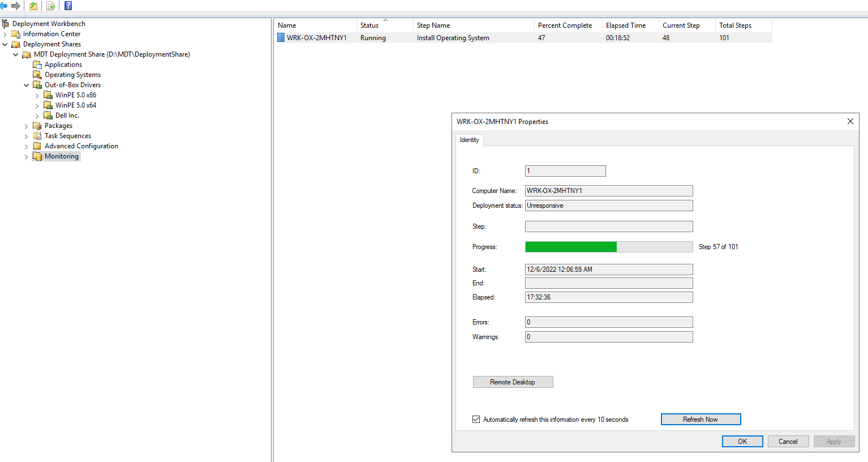Viewport: 868px width, 462px height.
Task: Select the Applications node icon
Action: click(36, 64)
